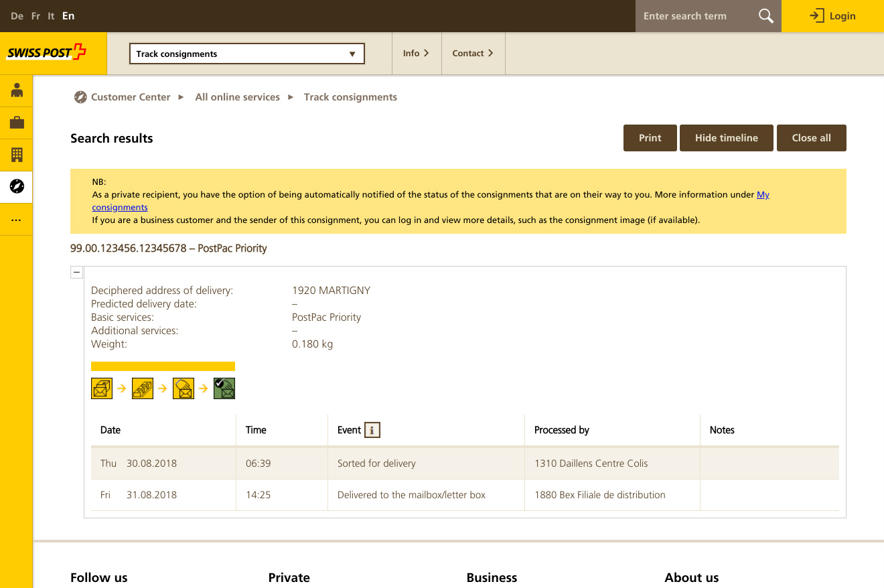This screenshot has width=884, height=588.
Task: Open the Track consignments dropdown
Action: [x=246, y=54]
